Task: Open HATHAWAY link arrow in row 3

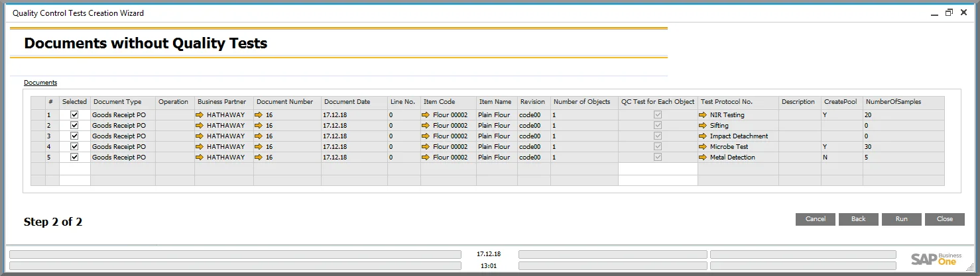Action: 200,136
